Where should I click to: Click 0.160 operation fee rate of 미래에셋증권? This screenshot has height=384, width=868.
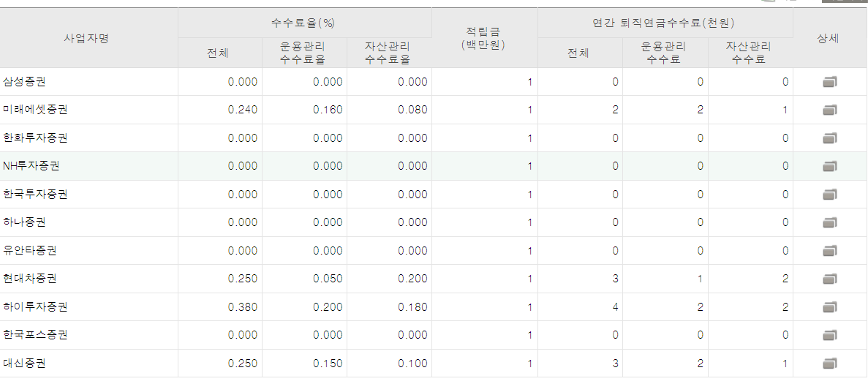(x=328, y=110)
